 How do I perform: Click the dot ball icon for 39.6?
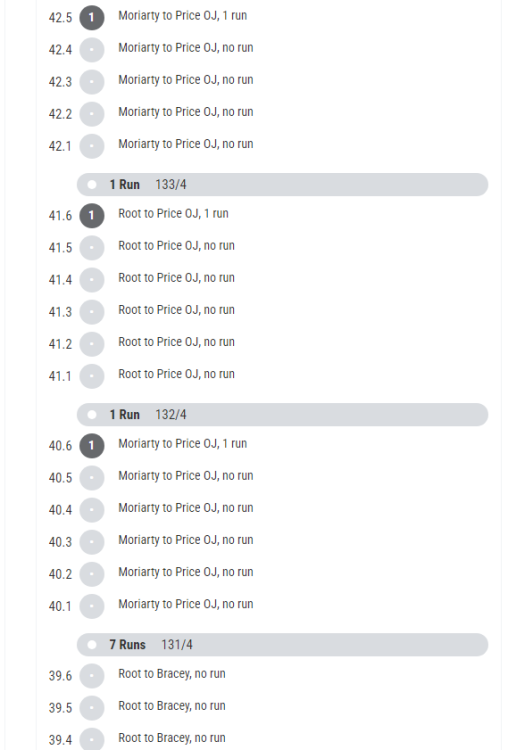(92, 676)
